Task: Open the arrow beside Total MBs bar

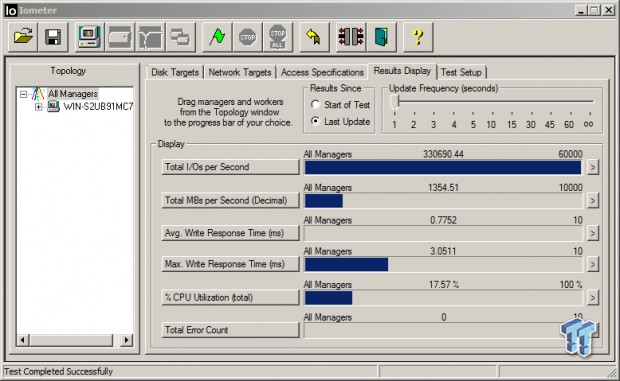Action: [592, 201]
